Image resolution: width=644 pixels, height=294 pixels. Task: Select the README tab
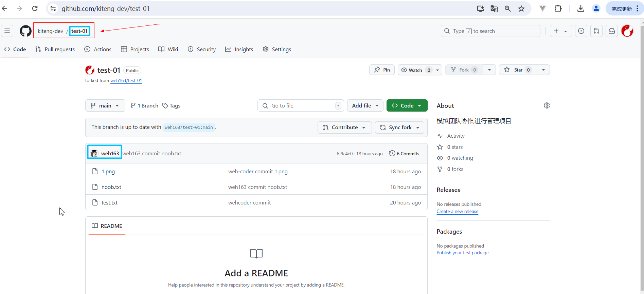107,226
